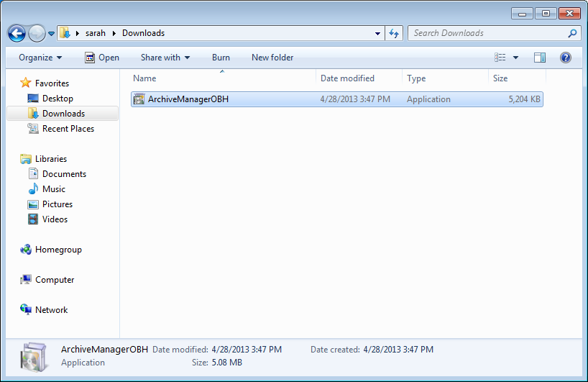Open the recent pages dropdown arrow

tap(51, 34)
